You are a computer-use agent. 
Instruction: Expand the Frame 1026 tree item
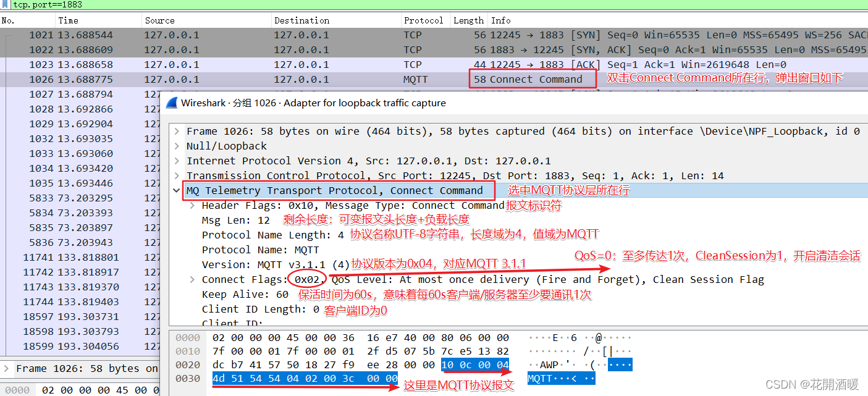click(176, 131)
